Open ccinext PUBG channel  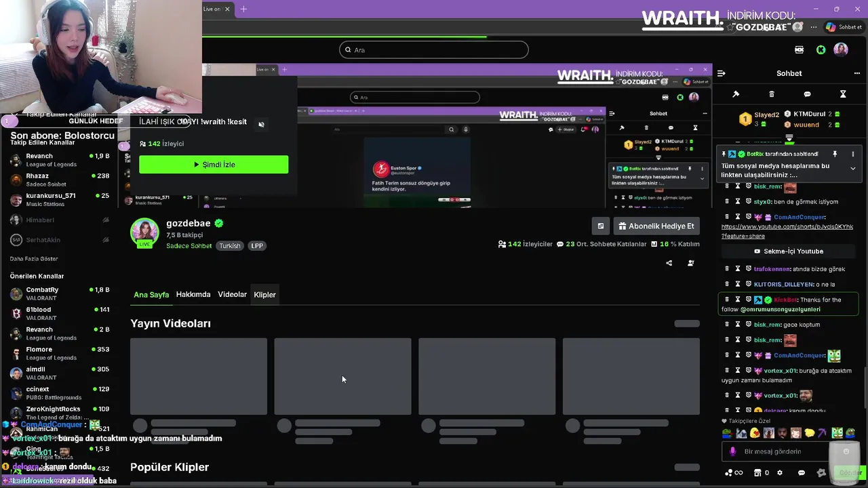(x=60, y=393)
